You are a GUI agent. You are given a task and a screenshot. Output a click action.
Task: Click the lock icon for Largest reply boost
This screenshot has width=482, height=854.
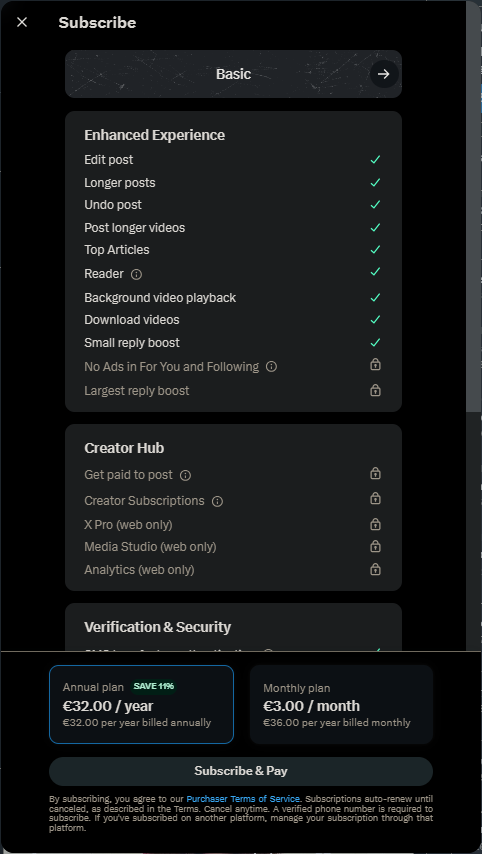[375, 390]
